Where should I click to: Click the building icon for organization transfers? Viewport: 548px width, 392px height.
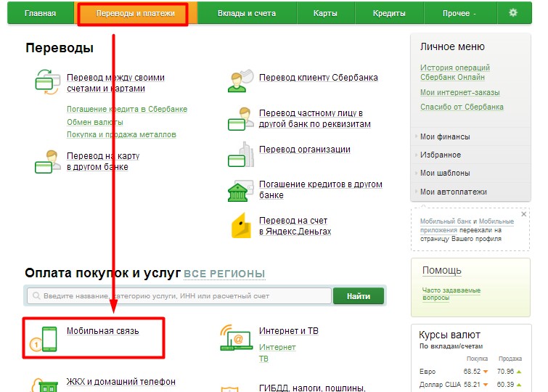[x=241, y=154]
